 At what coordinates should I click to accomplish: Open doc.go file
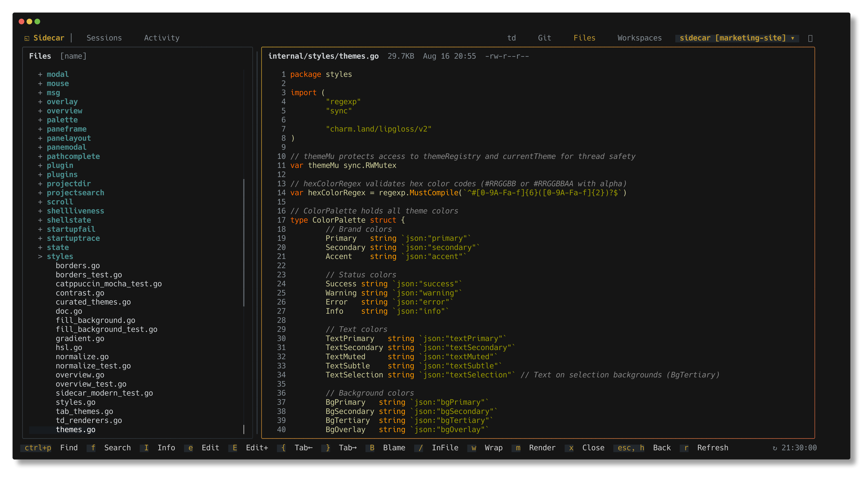tap(69, 311)
